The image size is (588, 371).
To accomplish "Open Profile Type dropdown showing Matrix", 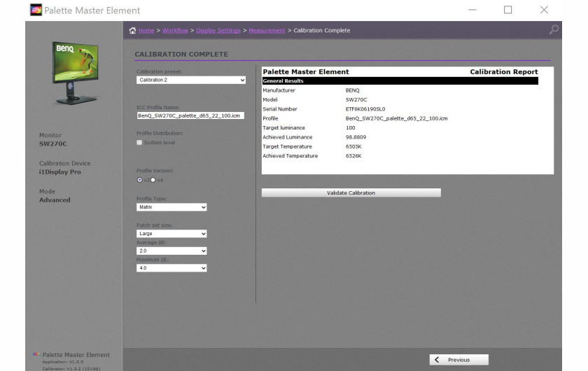I will pos(171,207).
